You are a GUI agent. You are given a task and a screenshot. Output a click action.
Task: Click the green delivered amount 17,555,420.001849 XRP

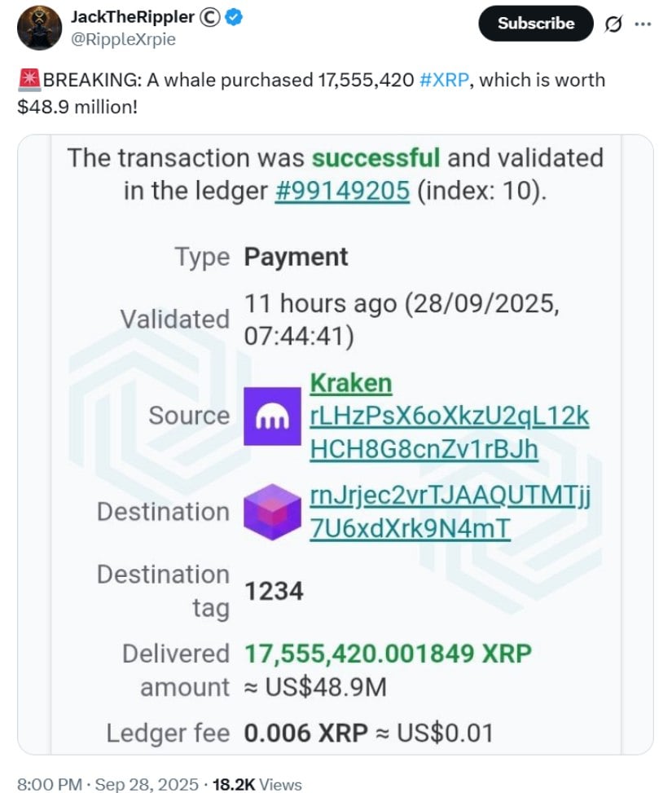(x=389, y=653)
